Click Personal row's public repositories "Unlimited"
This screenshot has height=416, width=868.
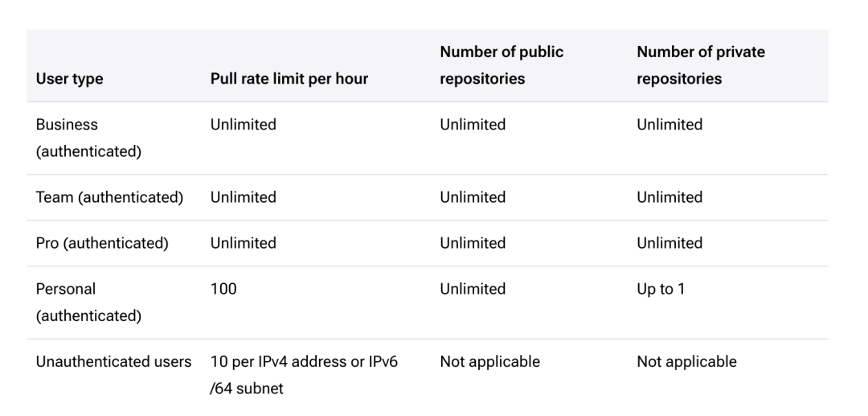pos(473,289)
